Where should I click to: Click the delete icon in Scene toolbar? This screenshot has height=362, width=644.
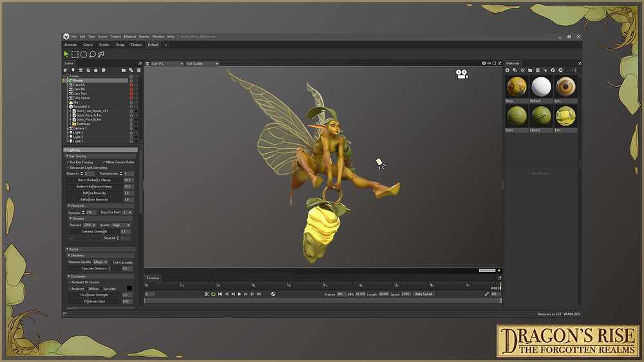pos(139,70)
